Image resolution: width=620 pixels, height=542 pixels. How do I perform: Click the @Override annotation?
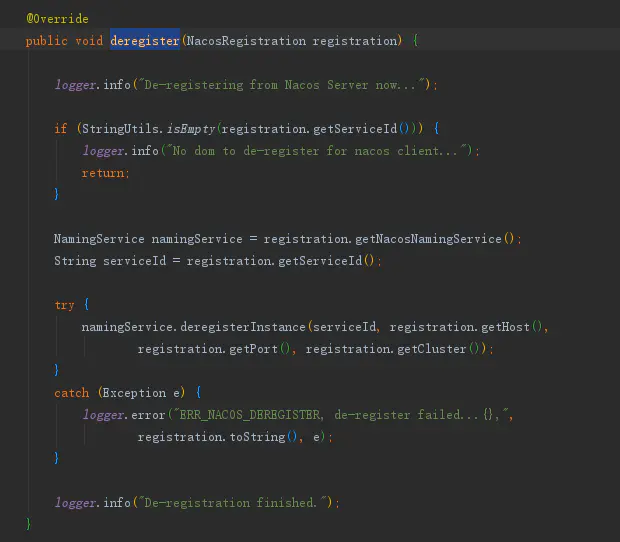57,19
